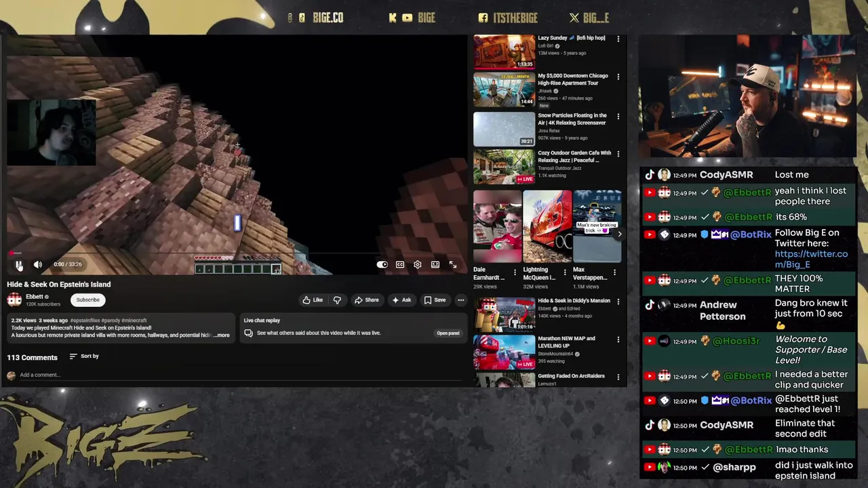Click the video title Hide & Seek On Epstein's Island
Viewport: 868px width, 488px height.
coord(59,285)
